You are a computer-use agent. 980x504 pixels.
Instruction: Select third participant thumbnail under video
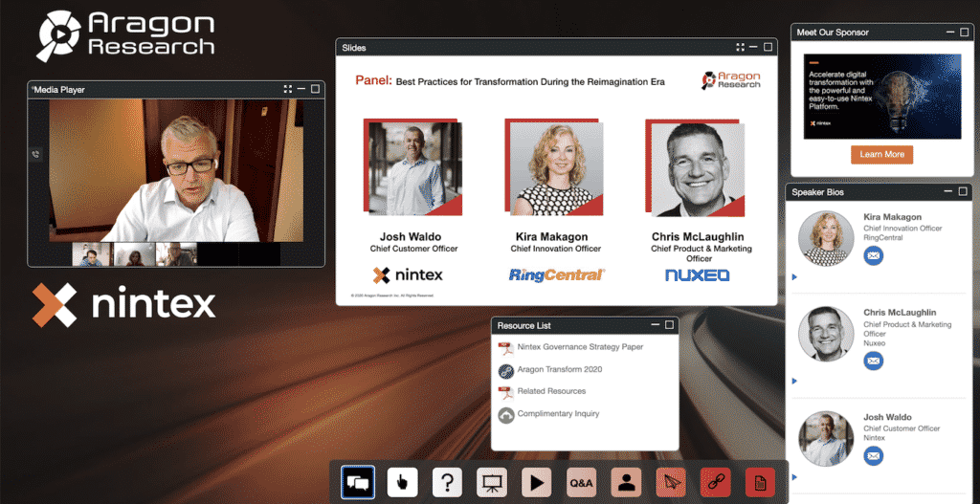pyautogui.click(x=176, y=254)
